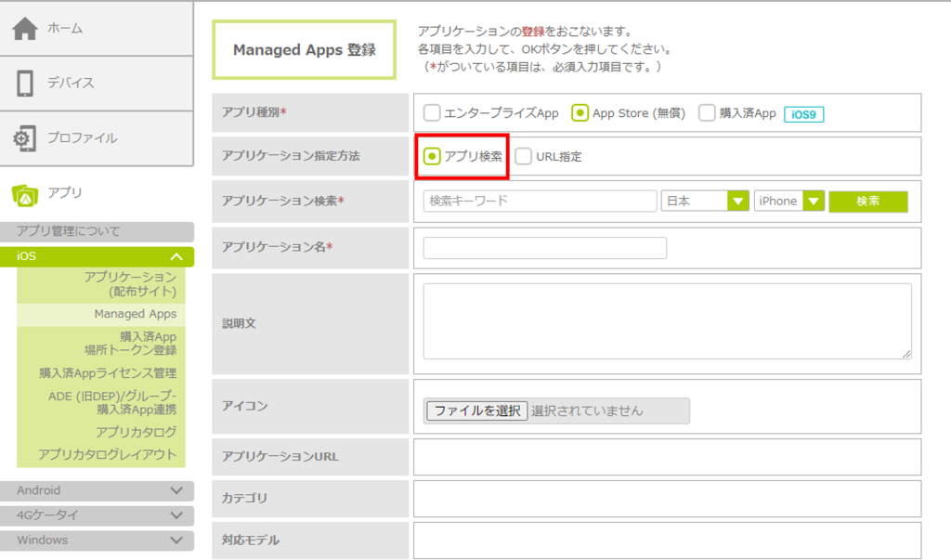Collapse the iOS section in sidebar

[176, 256]
